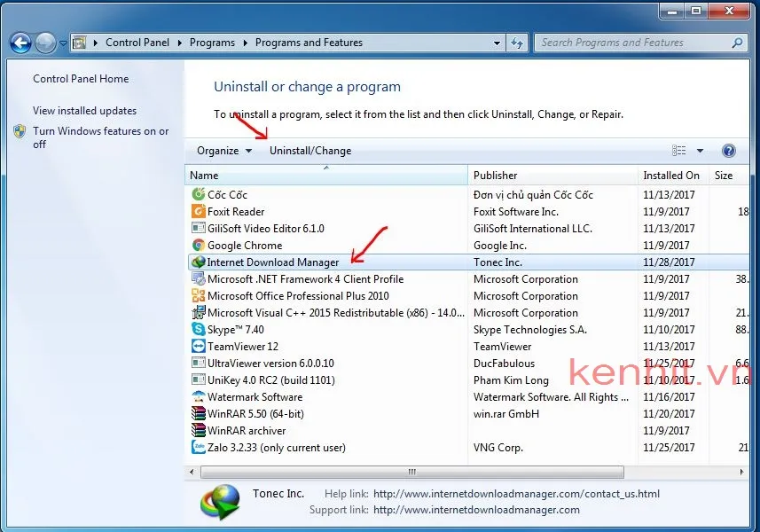760x532 pixels.
Task: Select the TeamViewer 12 icon
Action: [x=199, y=346]
